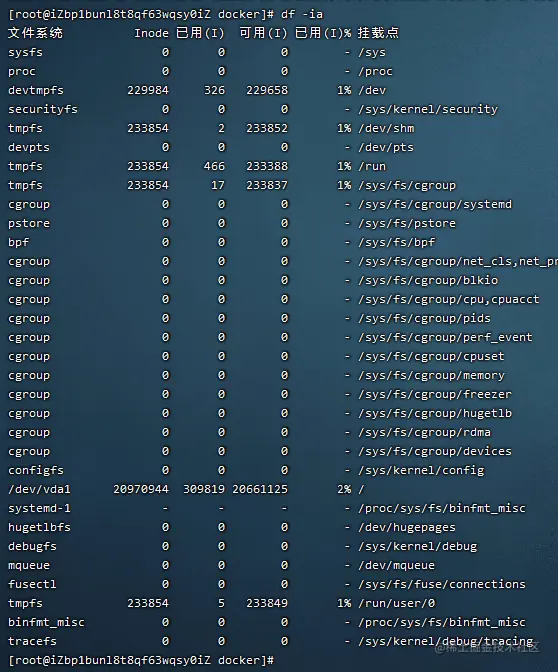
Task: Select mount point '/sys/fs/cgroup/perf_event'
Action: coord(445,337)
